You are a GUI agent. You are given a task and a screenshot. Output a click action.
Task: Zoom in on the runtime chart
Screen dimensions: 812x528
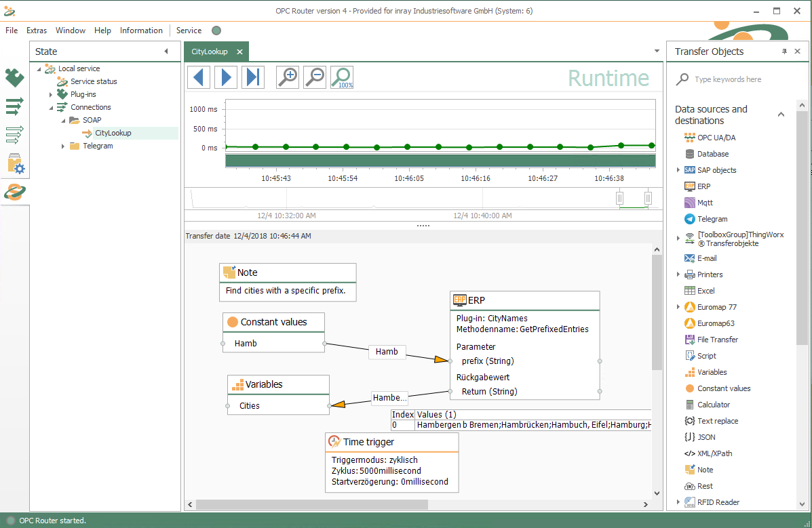[x=288, y=77]
